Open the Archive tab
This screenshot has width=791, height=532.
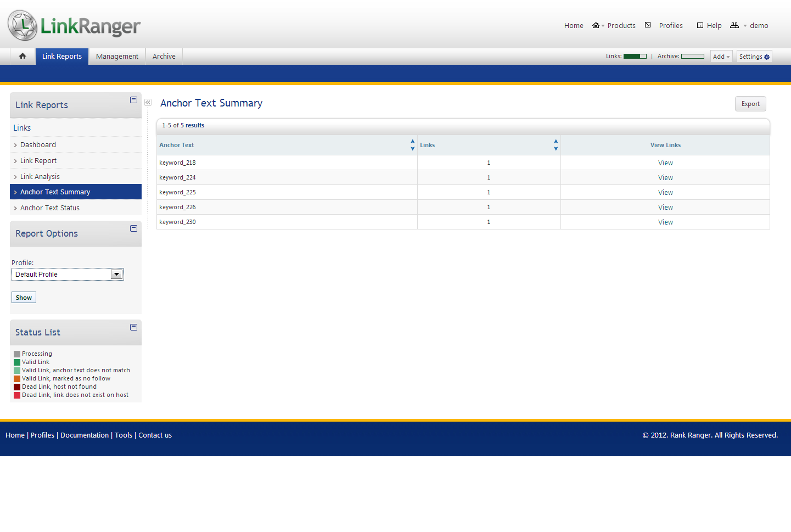(164, 57)
